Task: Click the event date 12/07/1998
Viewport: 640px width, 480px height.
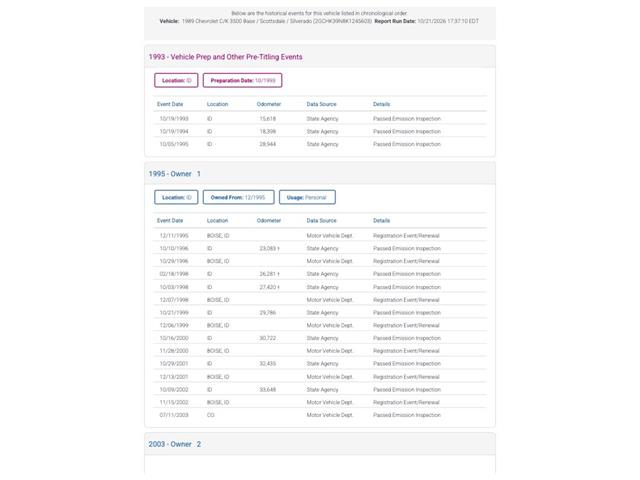Action: tap(174, 300)
